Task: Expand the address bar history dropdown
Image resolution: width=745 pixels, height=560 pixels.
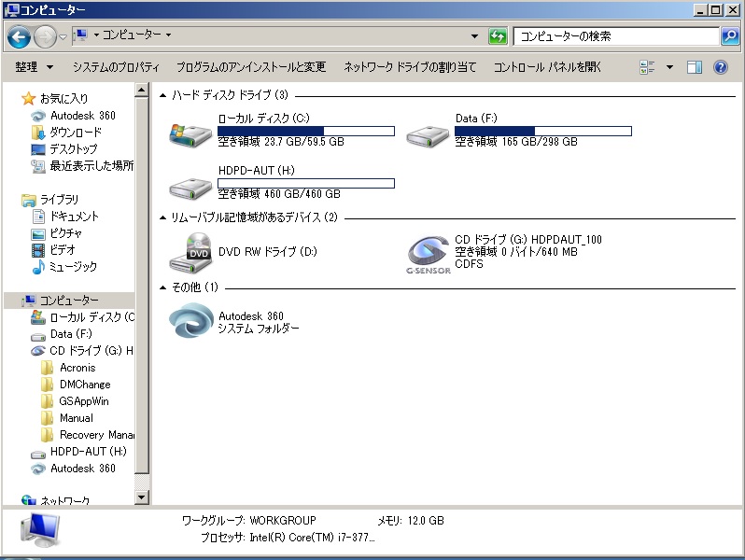Action: click(474, 36)
